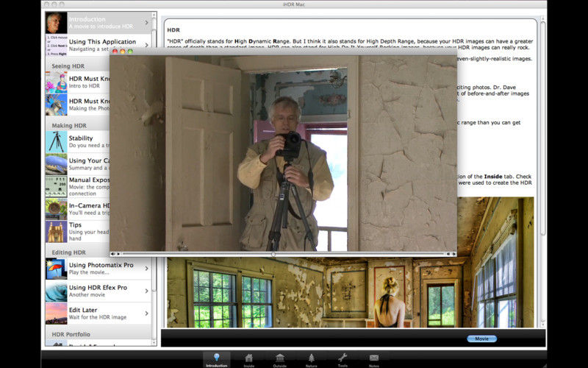Select the HDR Must Know 'Intro to HDR' thumbnail
The height and width of the screenshot is (368, 588).
tap(57, 82)
